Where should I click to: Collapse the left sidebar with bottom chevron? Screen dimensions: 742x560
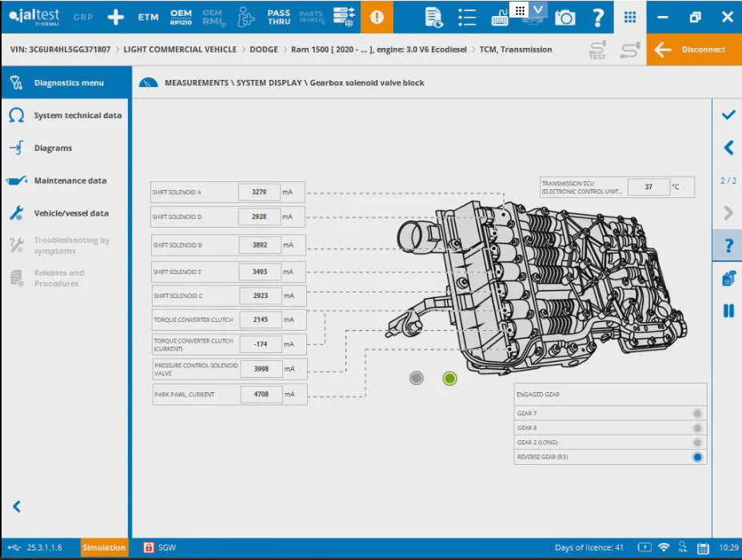[x=17, y=506]
